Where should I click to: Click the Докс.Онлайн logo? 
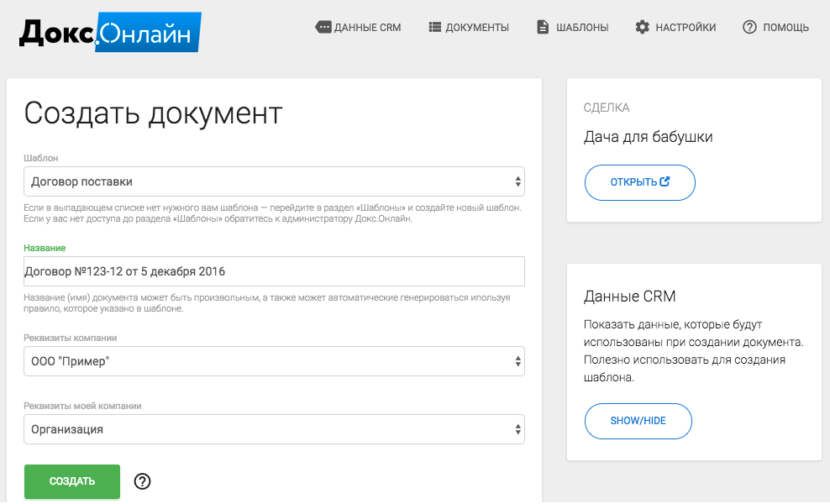[110, 32]
